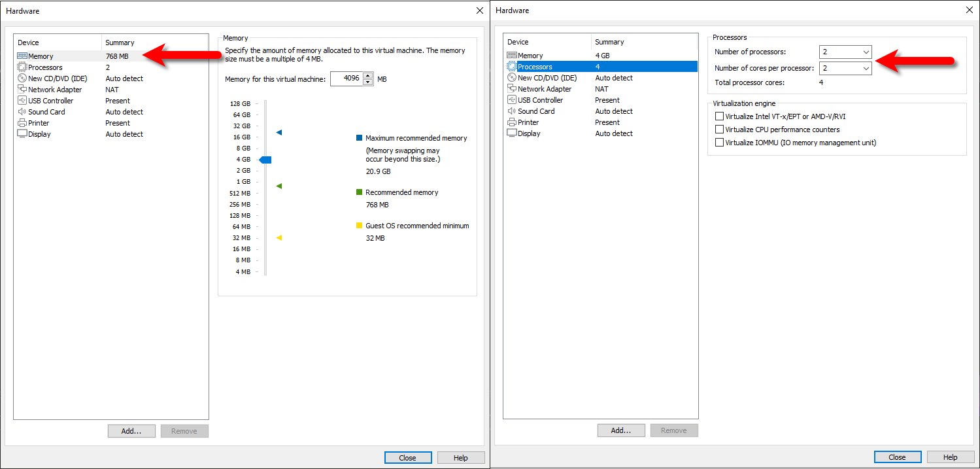980x469 pixels.
Task: Click the 4 MB mark on memory scale
Action: (x=243, y=271)
